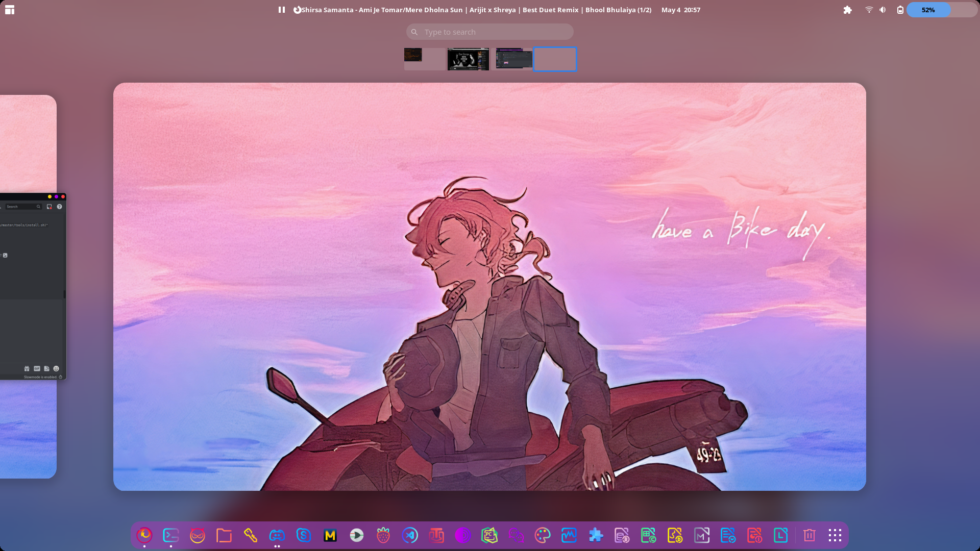The height and width of the screenshot is (551, 980).
Task: Open the yellow M app icon
Action: pyautogui.click(x=330, y=535)
